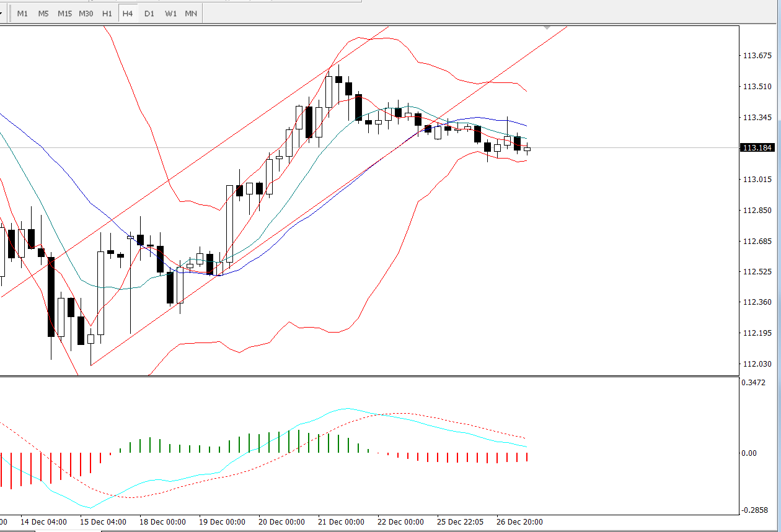Image resolution: width=781 pixels, height=532 pixels.
Task: Click the 21 Dec 00:00 date label
Action: click(341, 522)
